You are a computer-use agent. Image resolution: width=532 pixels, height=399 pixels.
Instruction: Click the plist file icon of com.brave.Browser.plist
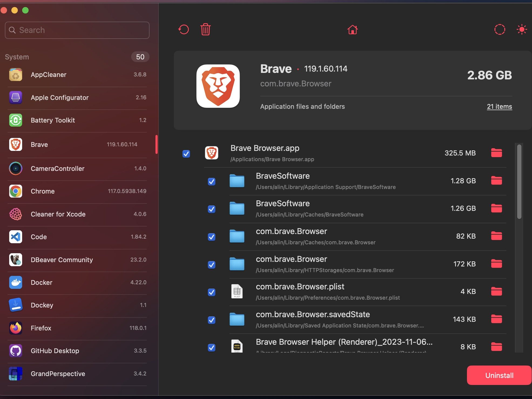click(x=237, y=292)
